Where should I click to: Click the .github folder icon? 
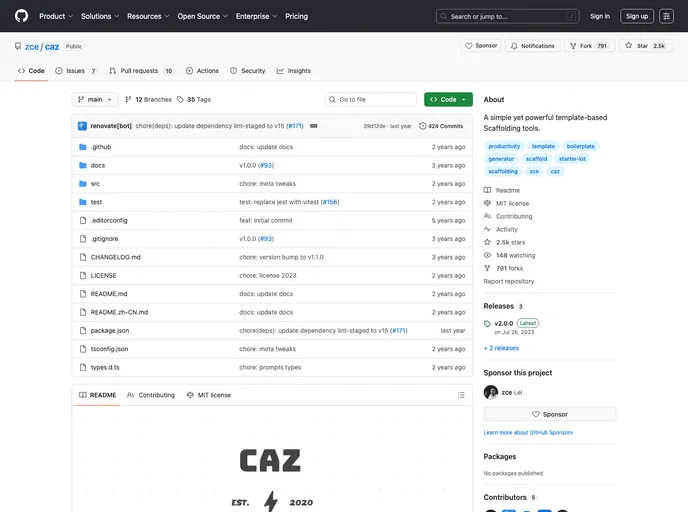tap(82, 147)
